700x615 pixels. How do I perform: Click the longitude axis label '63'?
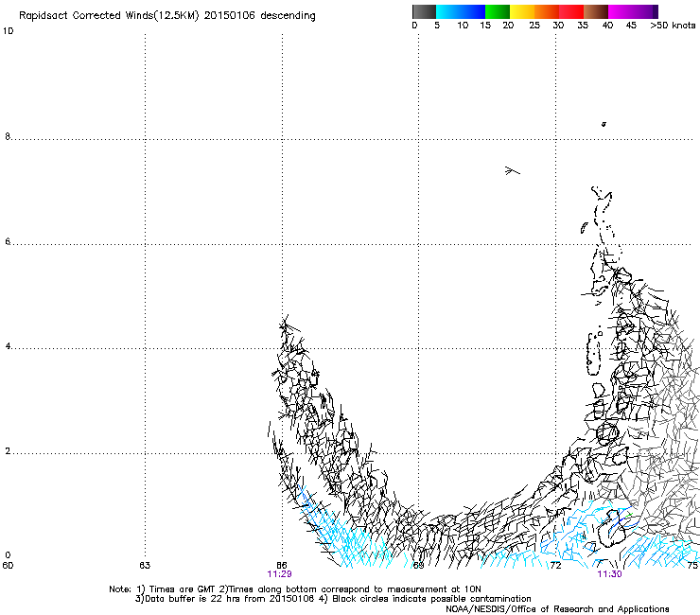[145, 566]
